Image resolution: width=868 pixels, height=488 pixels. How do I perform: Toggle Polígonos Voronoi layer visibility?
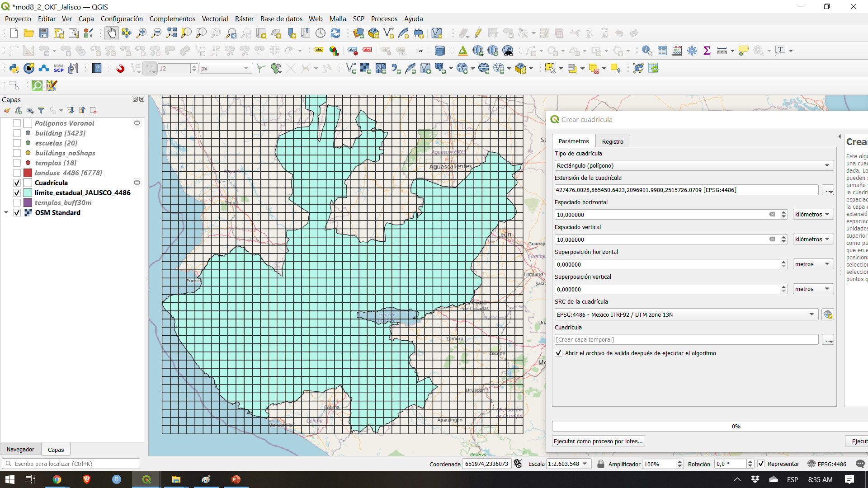[17, 123]
